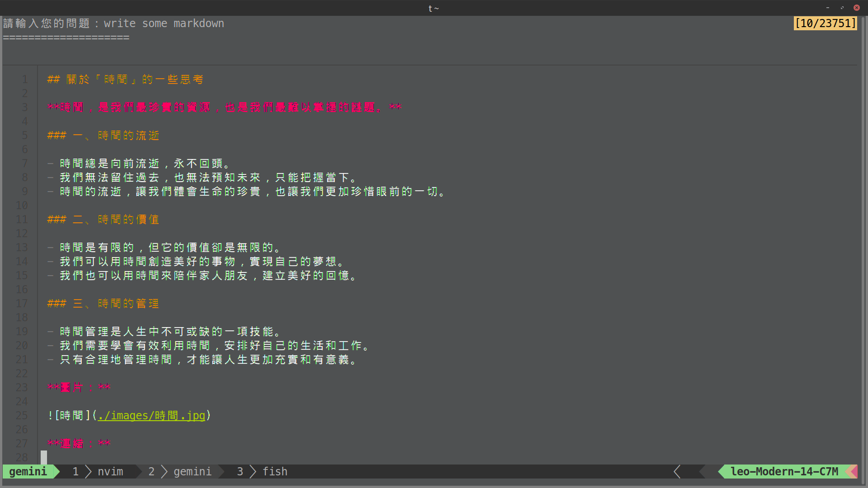868x488 pixels.
Task: Click the line 我們無法留住過去
Action: point(208,178)
